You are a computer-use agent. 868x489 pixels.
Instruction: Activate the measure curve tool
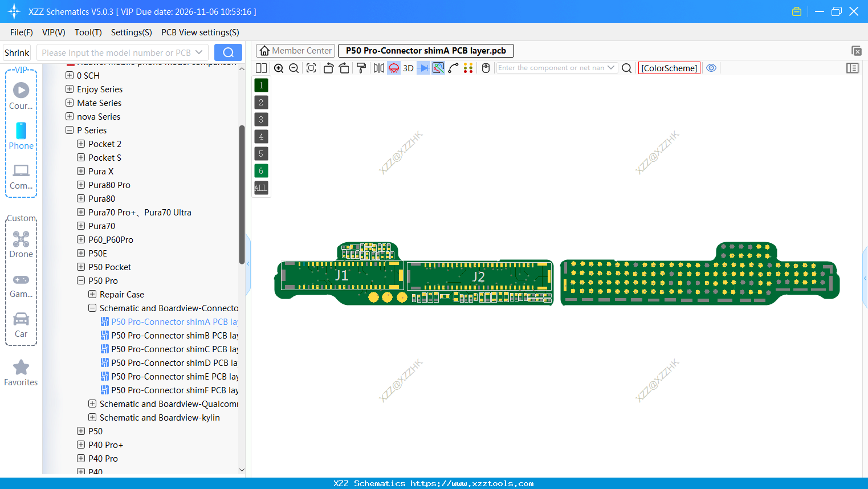pos(454,68)
